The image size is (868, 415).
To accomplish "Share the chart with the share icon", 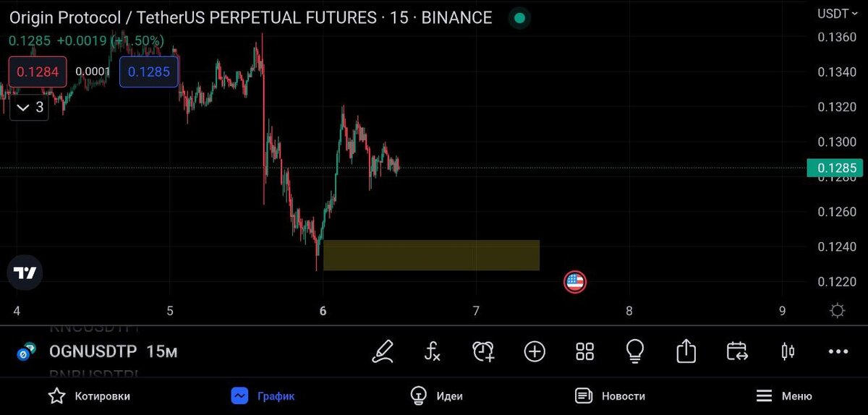I will (x=686, y=351).
